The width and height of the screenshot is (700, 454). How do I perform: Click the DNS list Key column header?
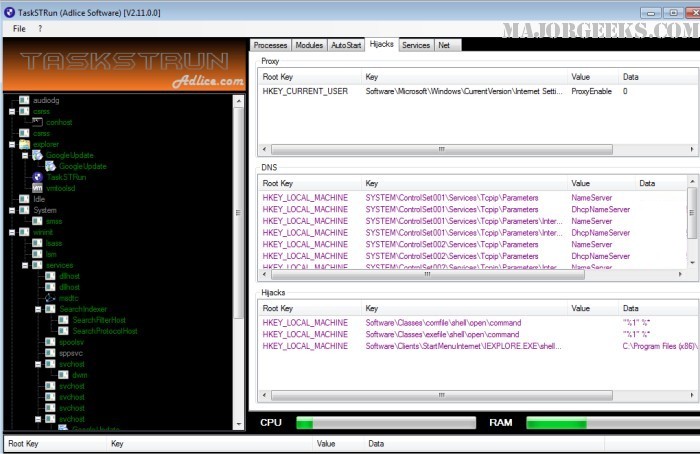pos(464,183)
